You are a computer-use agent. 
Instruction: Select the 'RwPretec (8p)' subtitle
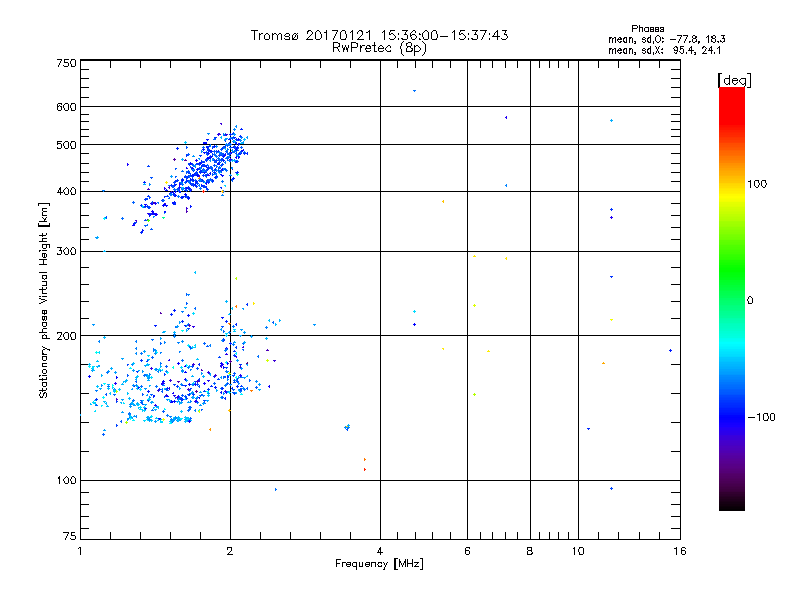tap(379, 48)
